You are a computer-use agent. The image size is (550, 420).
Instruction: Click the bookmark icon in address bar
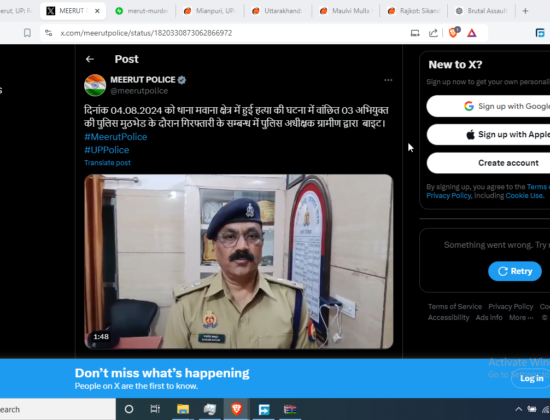coord(27,33)
